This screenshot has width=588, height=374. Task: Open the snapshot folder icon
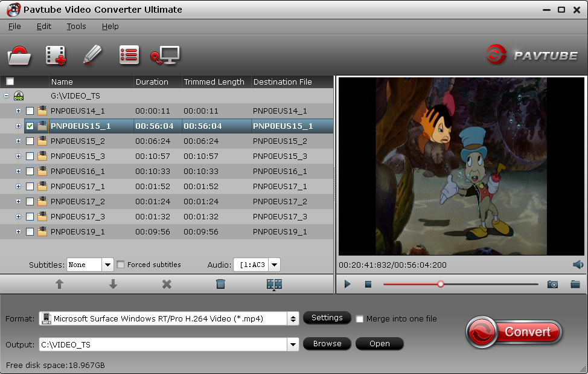click(x=575, y=284)
